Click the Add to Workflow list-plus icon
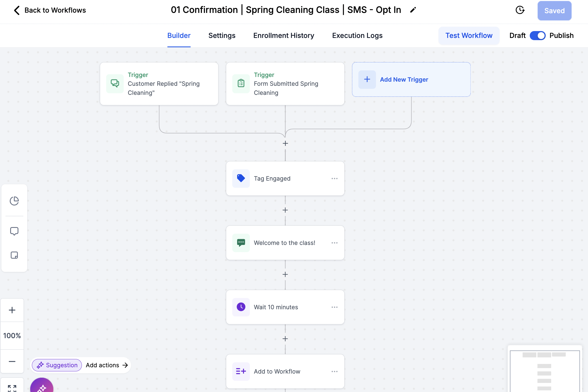This screenshot has width=588, height=392. [x=241, y=371]
